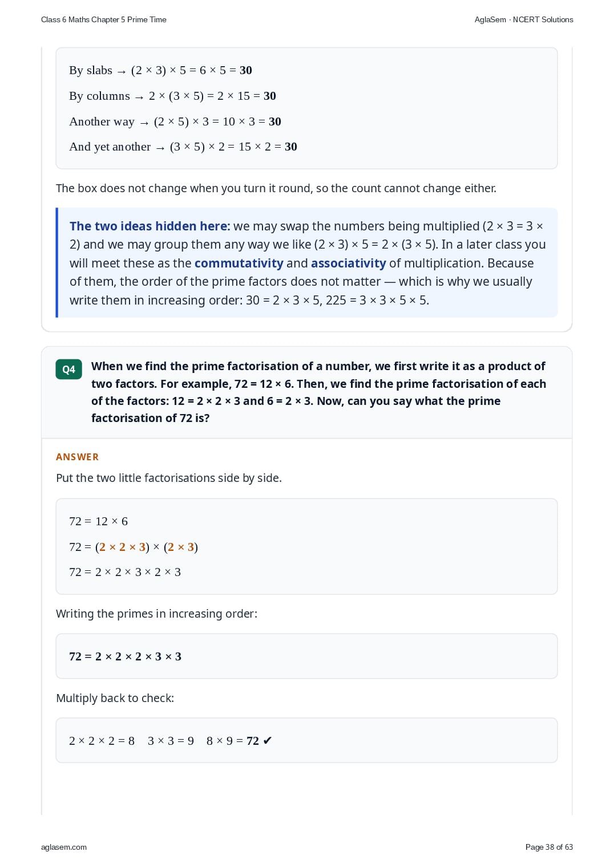Click the line 72 = 12 × 6
614x868 pixels.
tap(98, 521)
